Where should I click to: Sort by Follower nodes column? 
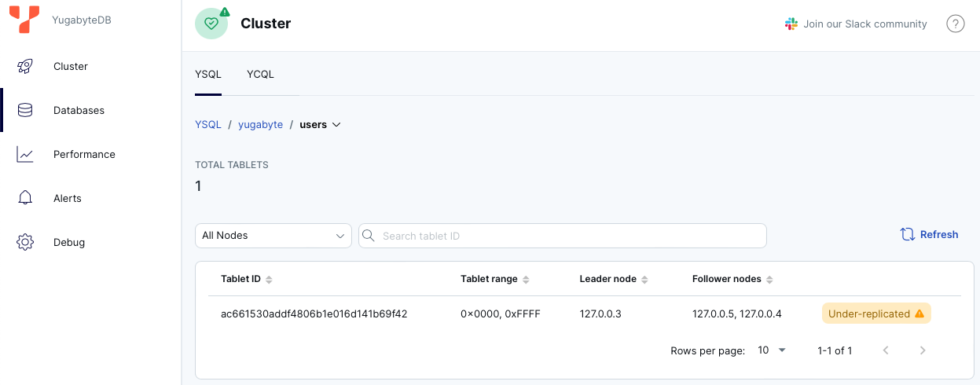(769, 280)
